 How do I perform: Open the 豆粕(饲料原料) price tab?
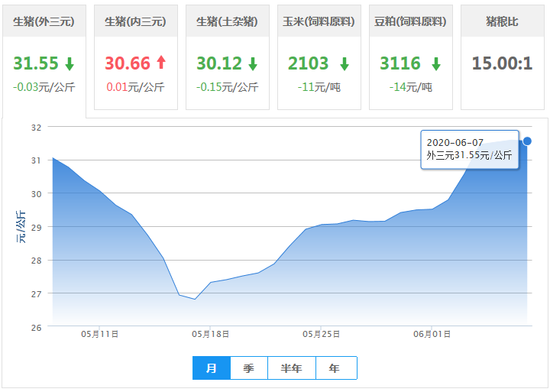point(410,21)
